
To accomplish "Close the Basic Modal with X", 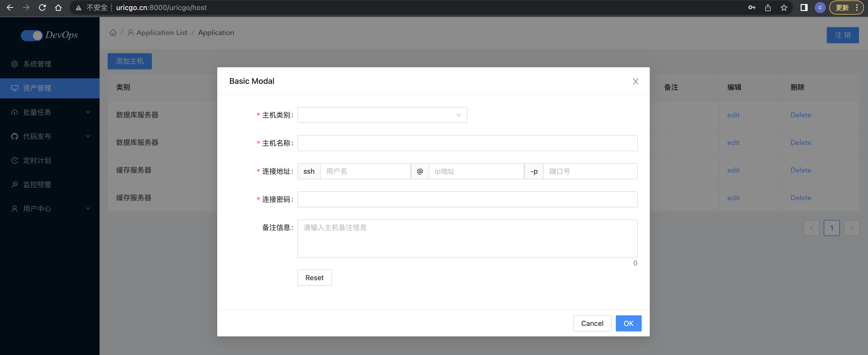I will [635, 81].
